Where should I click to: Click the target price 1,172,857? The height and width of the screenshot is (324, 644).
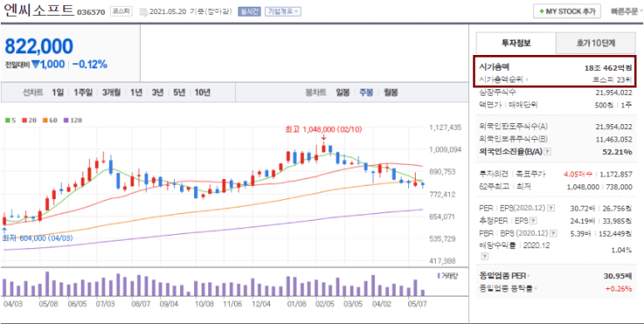coord(616,174)
